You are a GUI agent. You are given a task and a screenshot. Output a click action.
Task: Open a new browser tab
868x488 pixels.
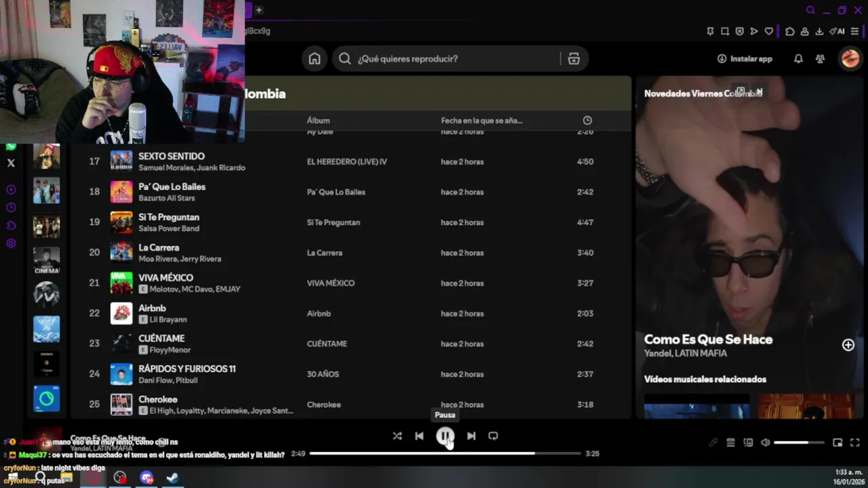pos(258,10)
